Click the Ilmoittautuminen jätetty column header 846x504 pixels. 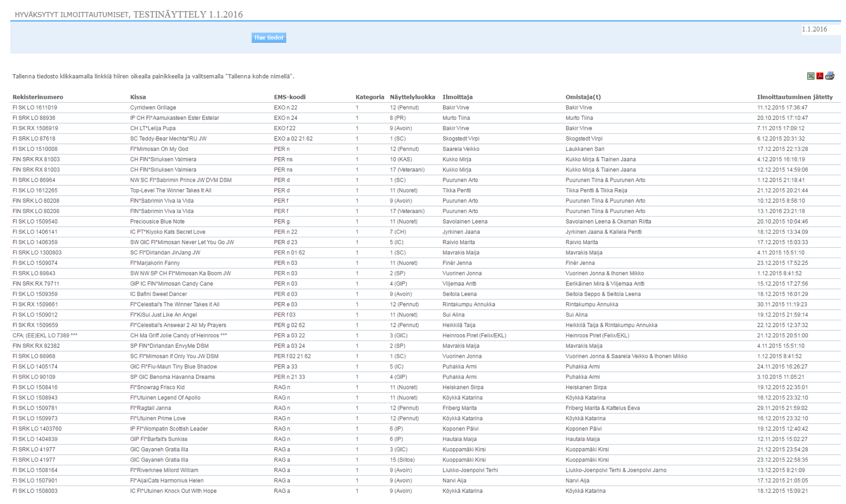[795, 97]
